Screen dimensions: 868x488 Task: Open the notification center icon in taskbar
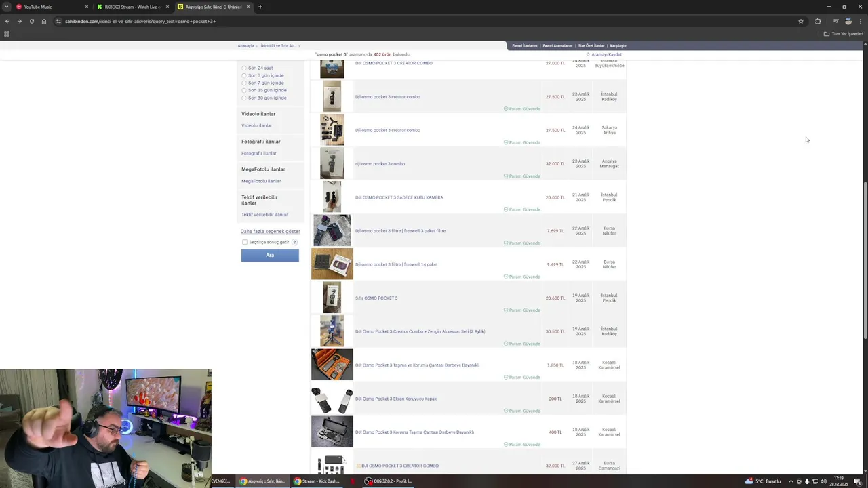[857, 481]
